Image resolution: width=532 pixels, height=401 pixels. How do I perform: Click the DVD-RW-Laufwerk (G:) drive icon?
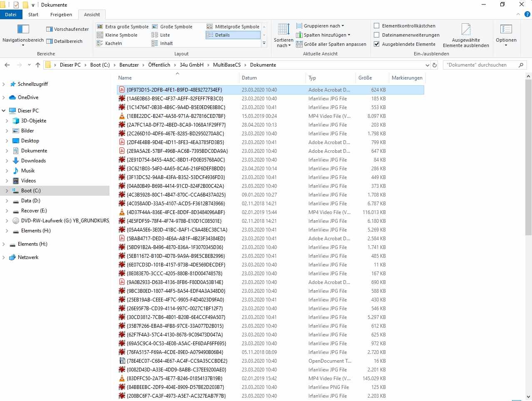pos(16,221)
